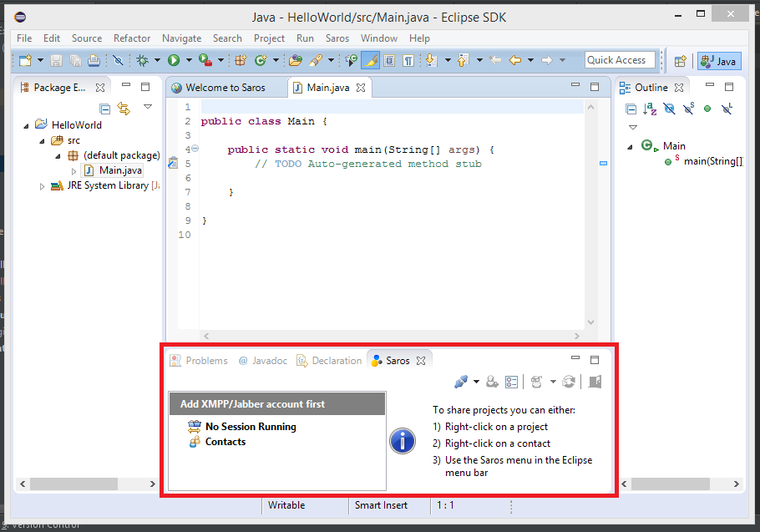This screenshot has width=760, height=532.
Task: Open the File menu
Action: (24, 38)
